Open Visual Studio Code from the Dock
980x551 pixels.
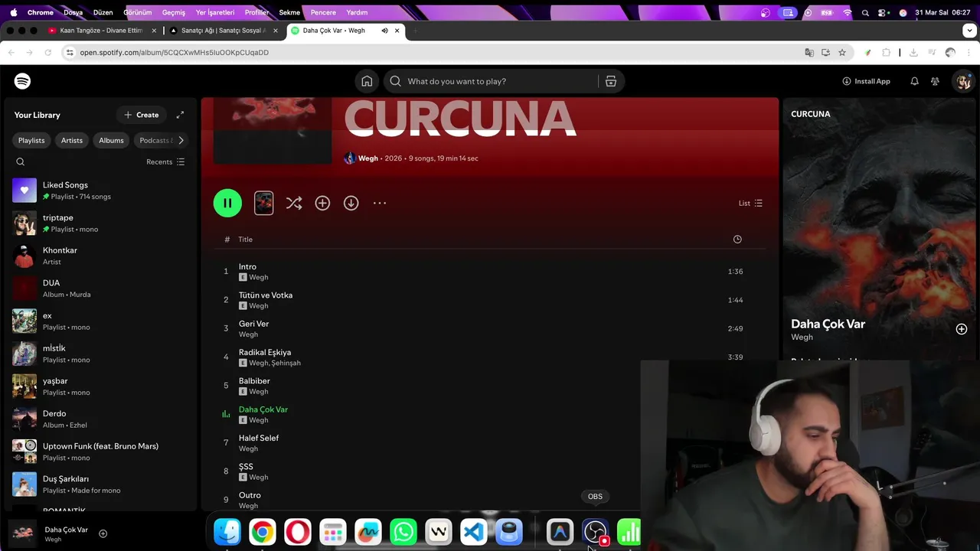click(474, 532)
